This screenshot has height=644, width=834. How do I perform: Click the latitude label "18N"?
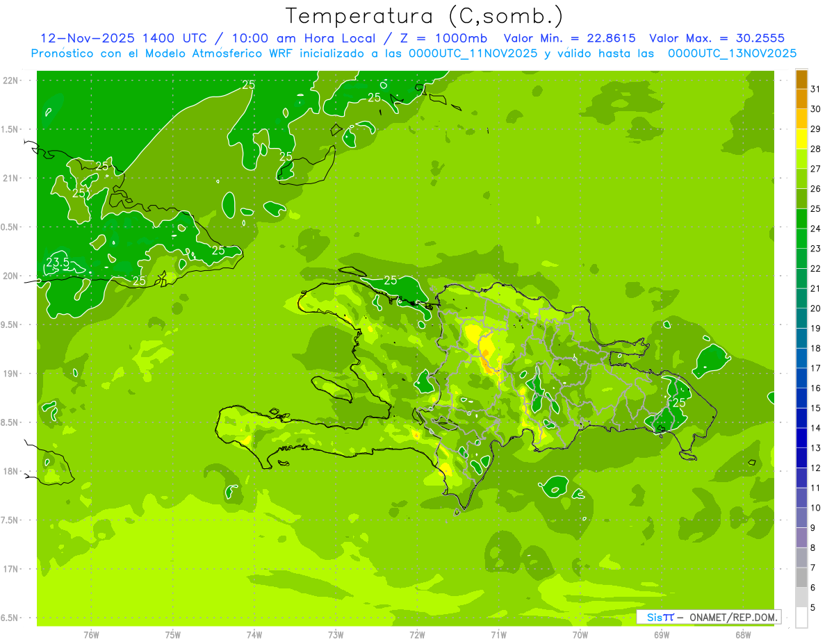(10, 472)
